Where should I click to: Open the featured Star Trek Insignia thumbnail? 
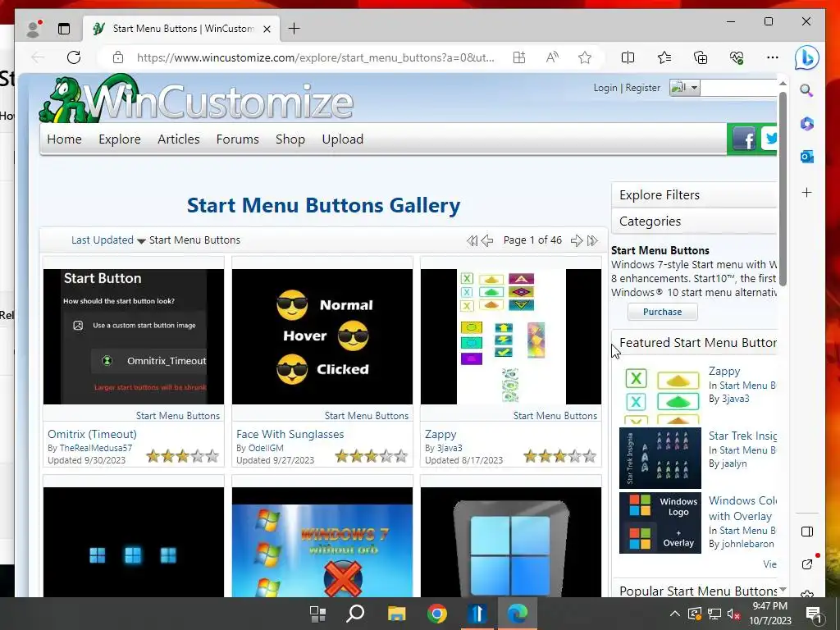coord(660,458)
